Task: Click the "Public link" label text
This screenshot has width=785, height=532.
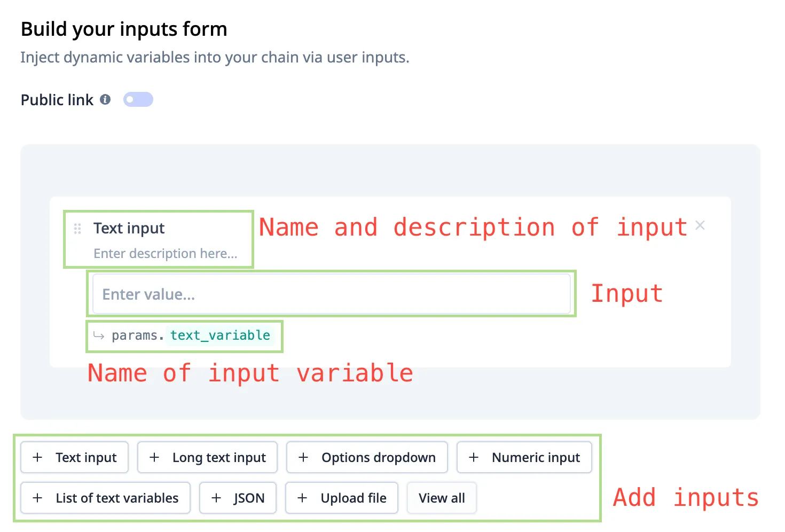Action: [57, 100]
